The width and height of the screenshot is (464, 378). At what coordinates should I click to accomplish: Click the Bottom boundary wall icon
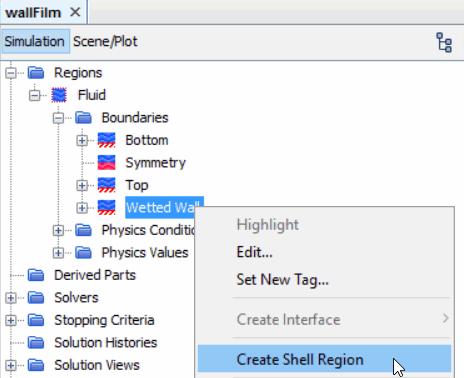[106, 140]
